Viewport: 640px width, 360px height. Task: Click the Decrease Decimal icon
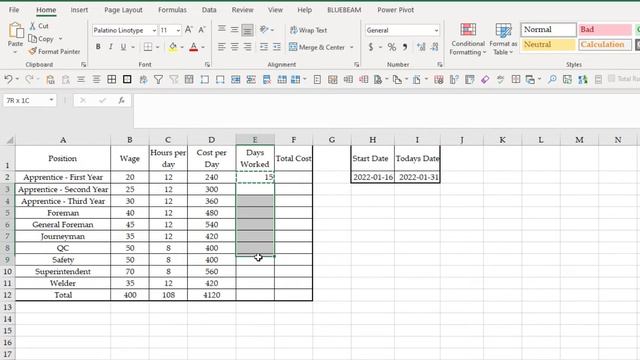coord(435,47)
